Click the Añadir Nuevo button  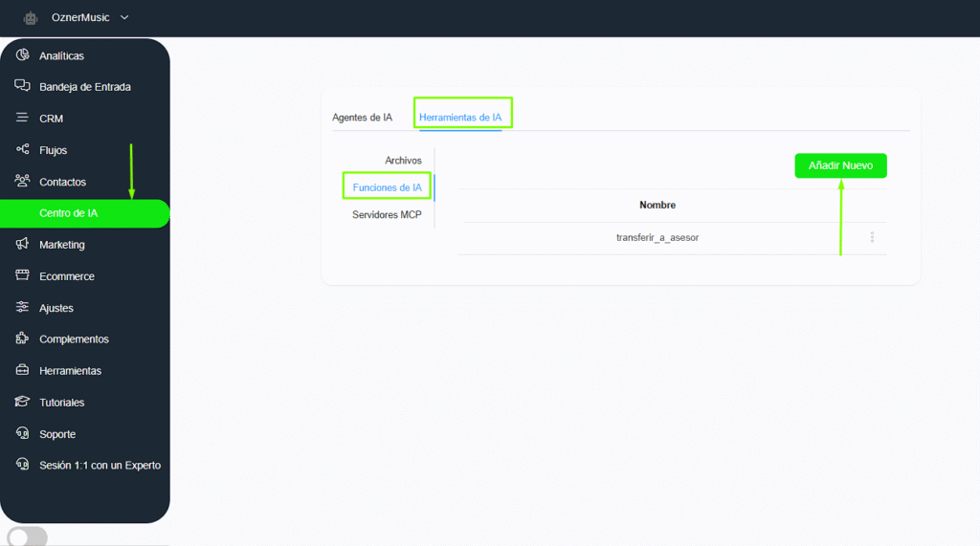(x=840, y=165)
